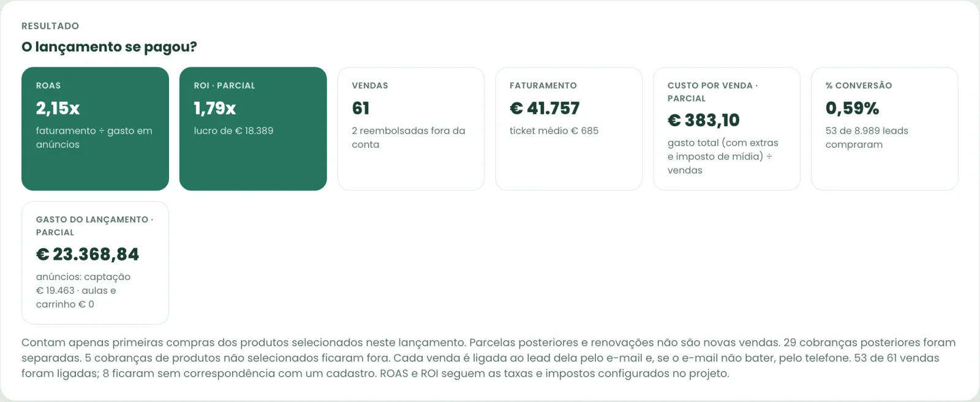The height and width of the screenshot is (402, 980).
Task: Open the Vendas 61 card
Action: [411, 129]
